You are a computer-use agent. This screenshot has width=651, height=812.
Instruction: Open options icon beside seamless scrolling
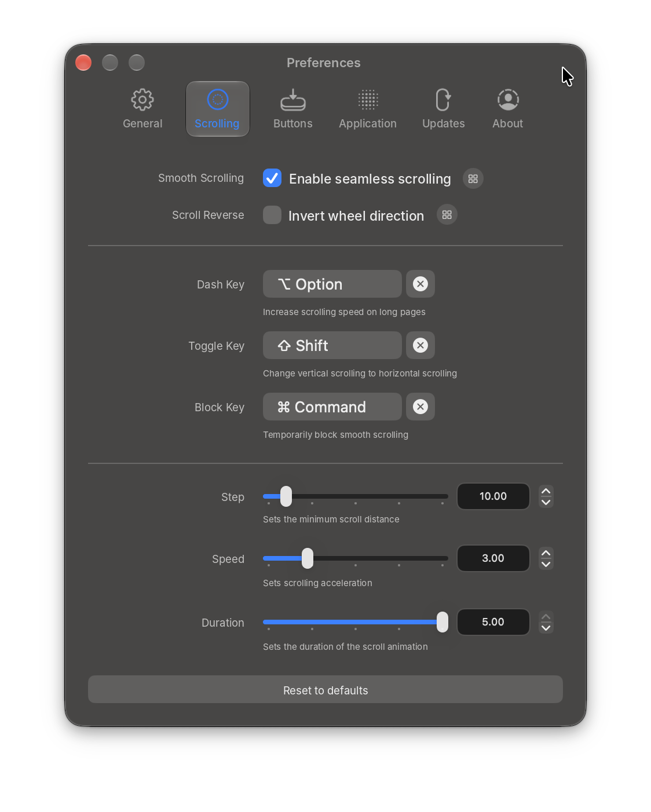point(473,178)
